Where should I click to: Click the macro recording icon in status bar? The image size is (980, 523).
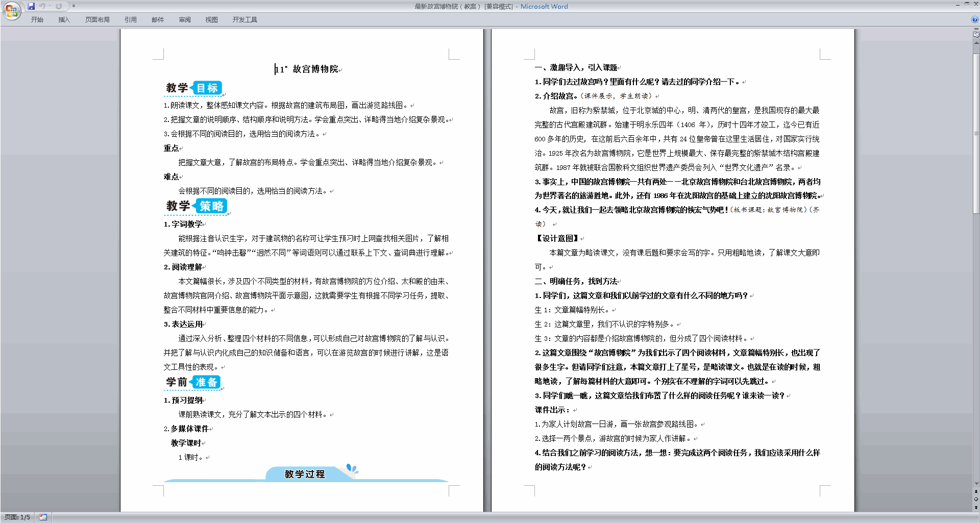tap(43, 517)
